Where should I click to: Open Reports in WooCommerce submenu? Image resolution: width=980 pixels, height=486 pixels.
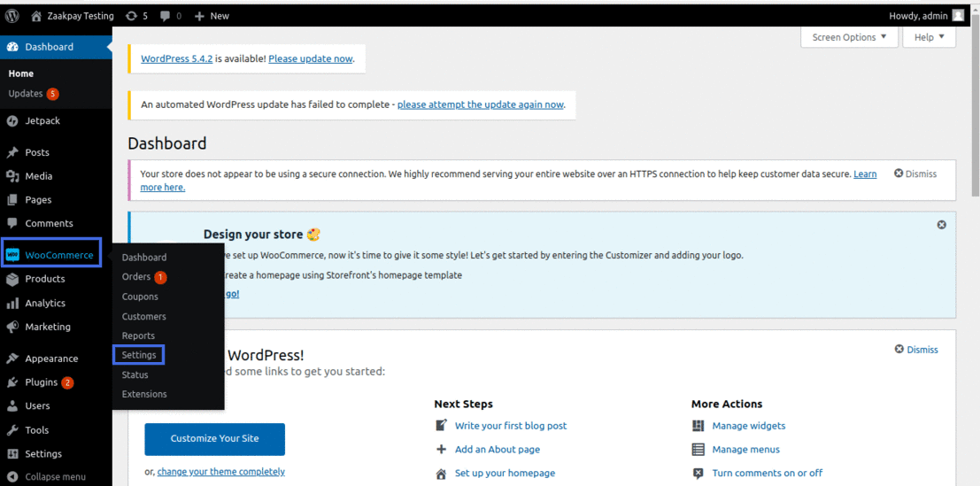pos(138,336)
